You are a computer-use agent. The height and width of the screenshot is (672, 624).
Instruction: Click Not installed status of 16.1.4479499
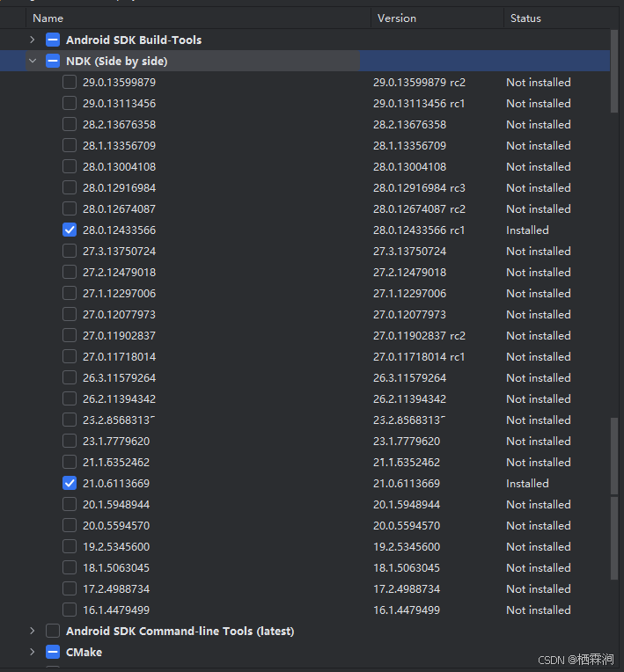pyautogui.click(x=539, y=610)
